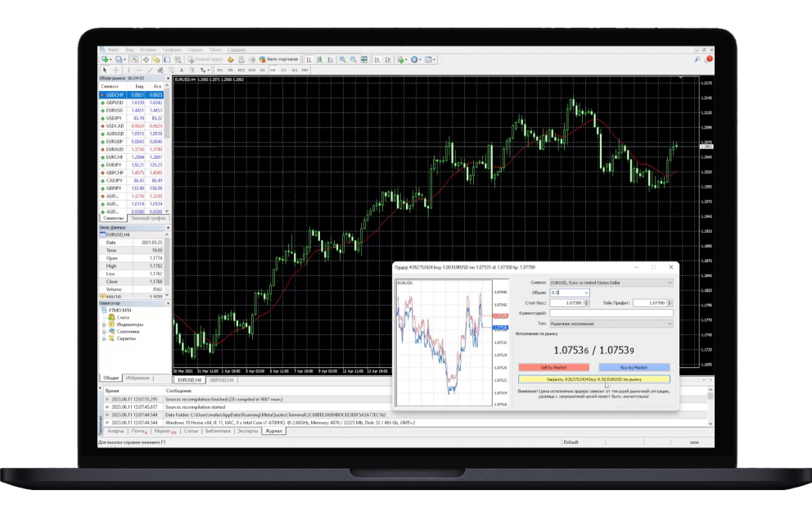Open MetaEditor via yellow book icon

point(231,60)
